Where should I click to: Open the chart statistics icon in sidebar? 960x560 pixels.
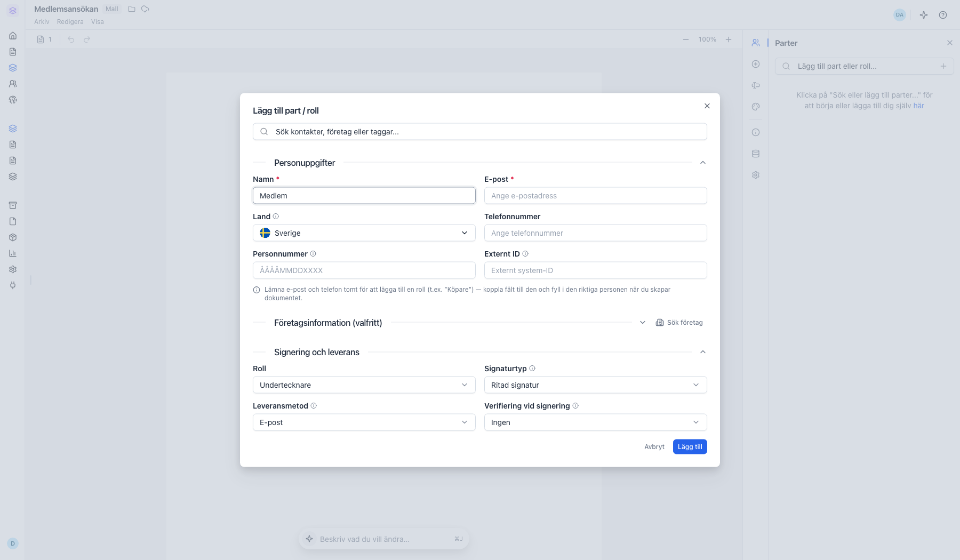click(13, 253)
